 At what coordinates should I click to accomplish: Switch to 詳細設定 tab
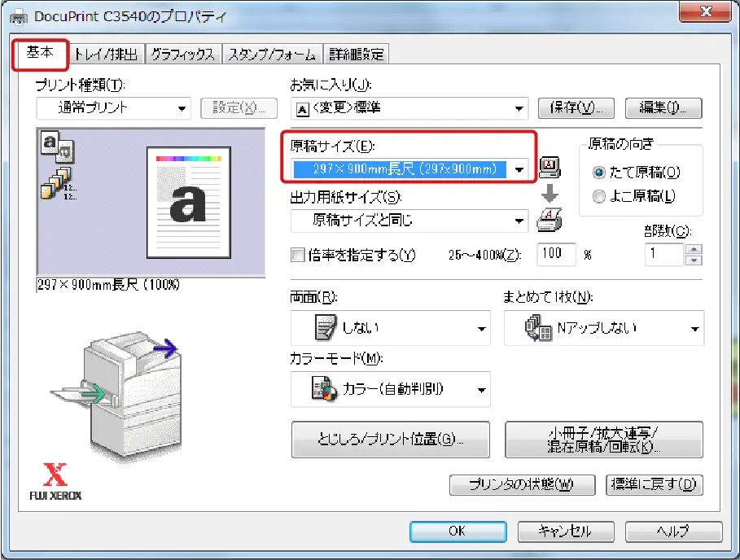(x=357, y=55)
